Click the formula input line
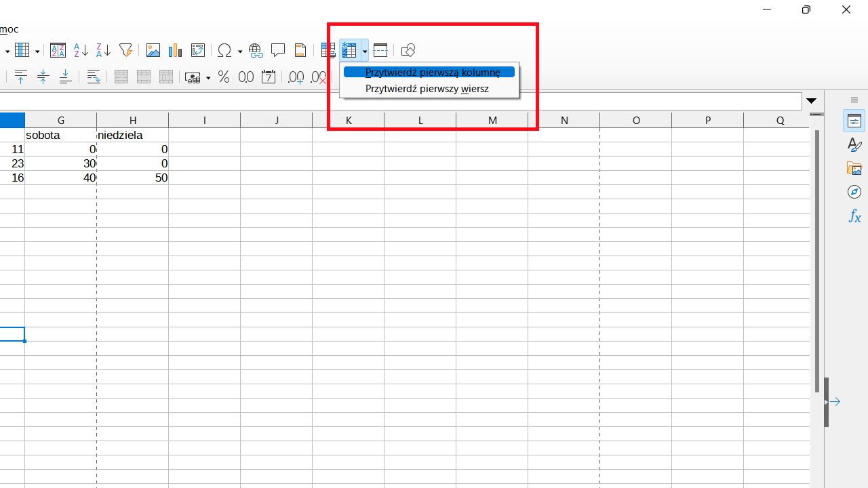The height and width of the screenshot is (488, 868). 400,102
